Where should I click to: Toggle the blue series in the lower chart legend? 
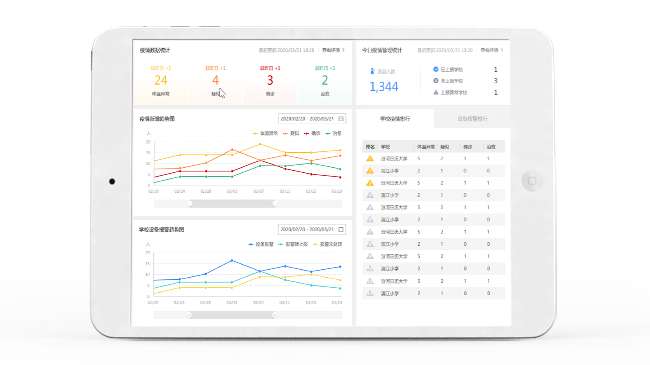pos(261,244)
